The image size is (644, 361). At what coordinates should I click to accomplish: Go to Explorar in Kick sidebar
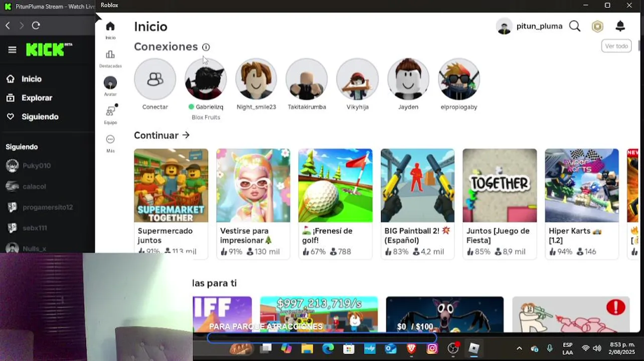point(29,98)
